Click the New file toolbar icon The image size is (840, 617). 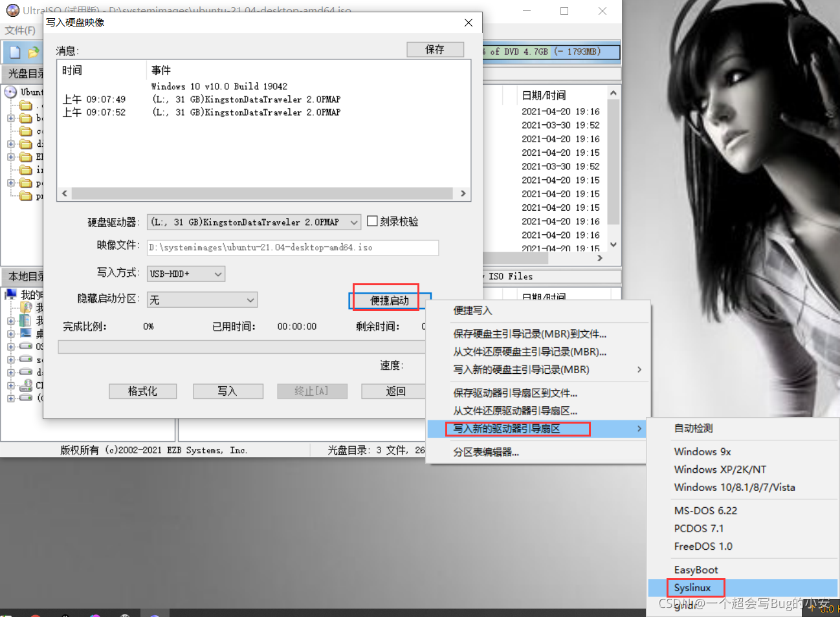pyautogui.click(x=15, y=52)
